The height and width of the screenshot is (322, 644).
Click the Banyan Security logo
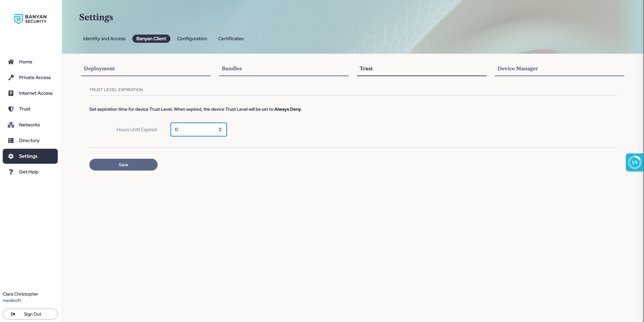[x=30, y=19]
